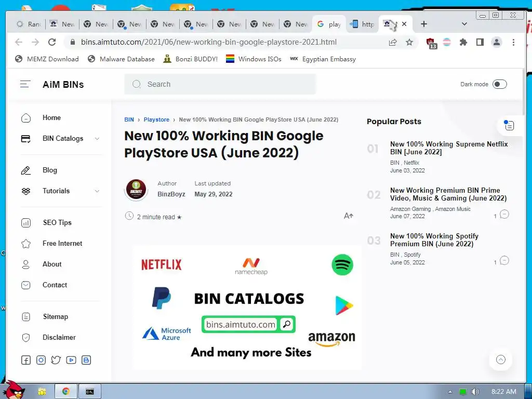532x399 pixels.
Task: Click the taskbar clock 8:22 AM
Action: pos(503,392)
